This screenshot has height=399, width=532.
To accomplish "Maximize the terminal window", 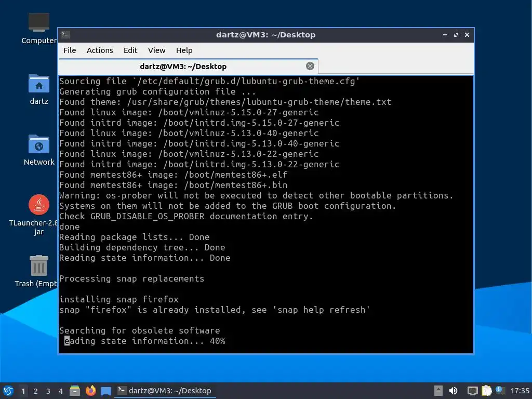I will pyautogui.click(x=456, y=35).
